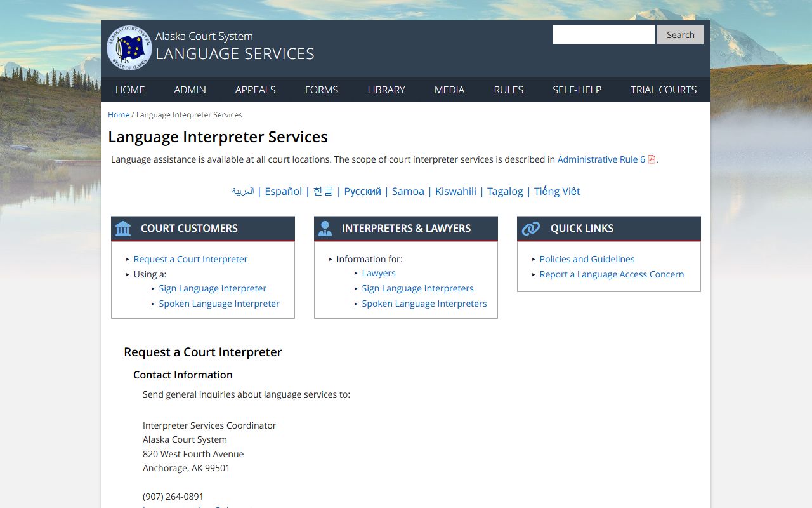Click the chain-link icon in Quick Links header
Viewport: 812px width, 508px height.
point(530,229)
